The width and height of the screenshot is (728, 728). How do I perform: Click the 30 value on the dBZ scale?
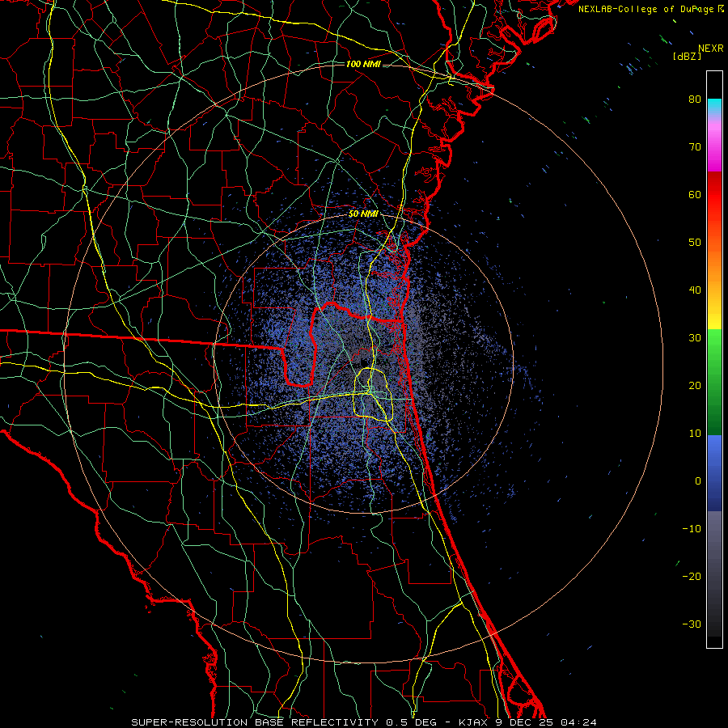tap(695, 338)
